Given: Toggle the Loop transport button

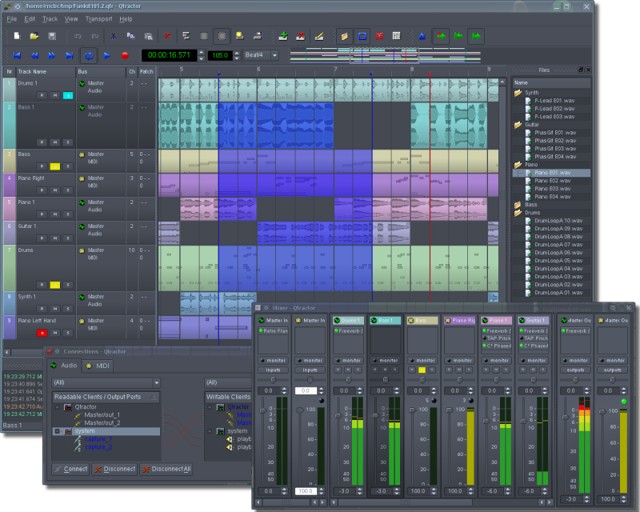Looking at the screenshot, I should (89, 56).
